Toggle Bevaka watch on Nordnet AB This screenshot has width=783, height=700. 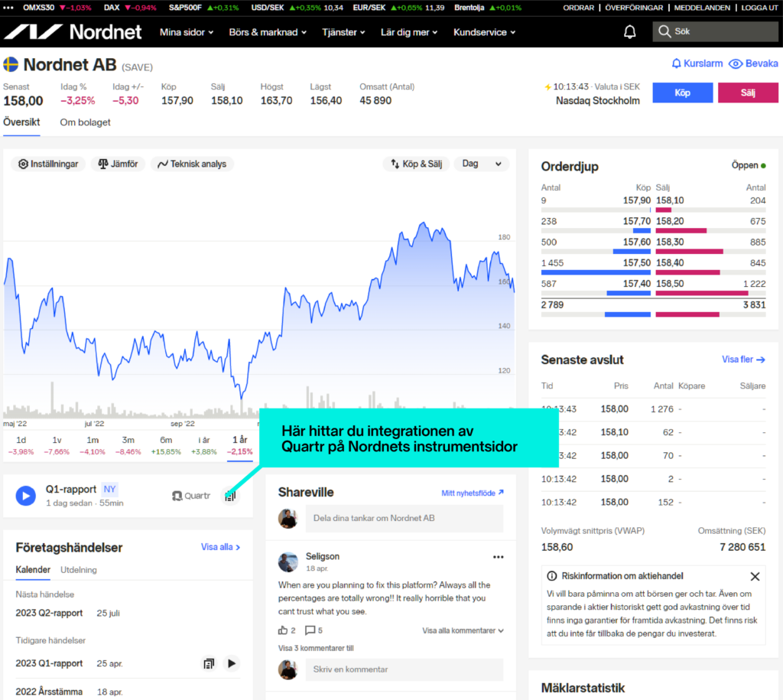pos(753,63)
